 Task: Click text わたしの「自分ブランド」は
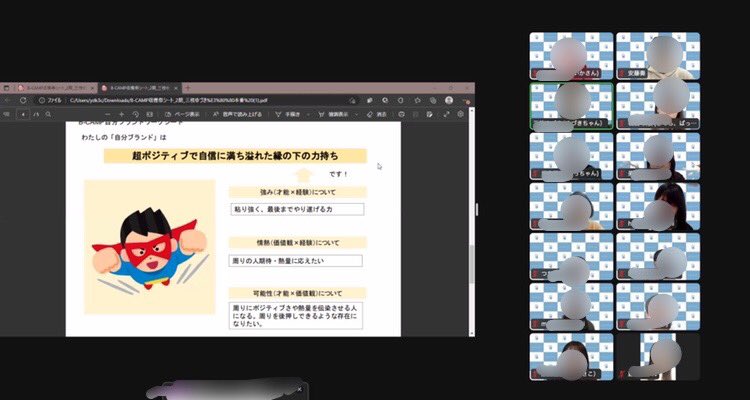(123, 137)
